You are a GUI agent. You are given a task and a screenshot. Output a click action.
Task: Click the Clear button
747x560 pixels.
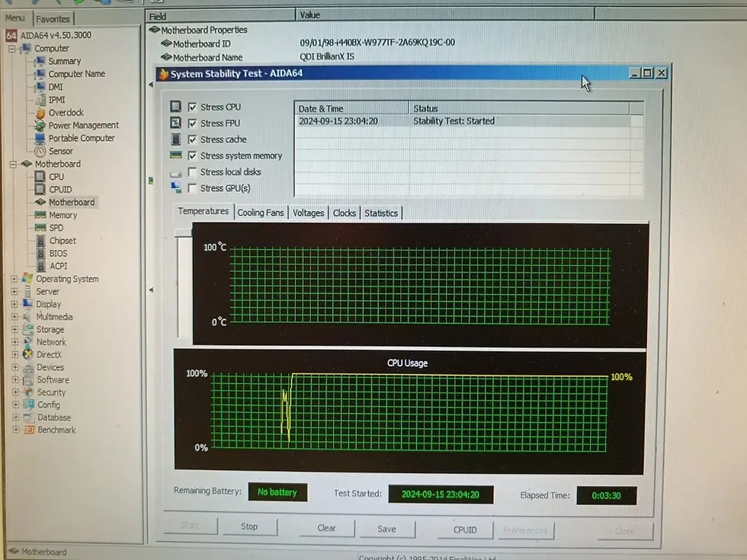pos(327,528)
